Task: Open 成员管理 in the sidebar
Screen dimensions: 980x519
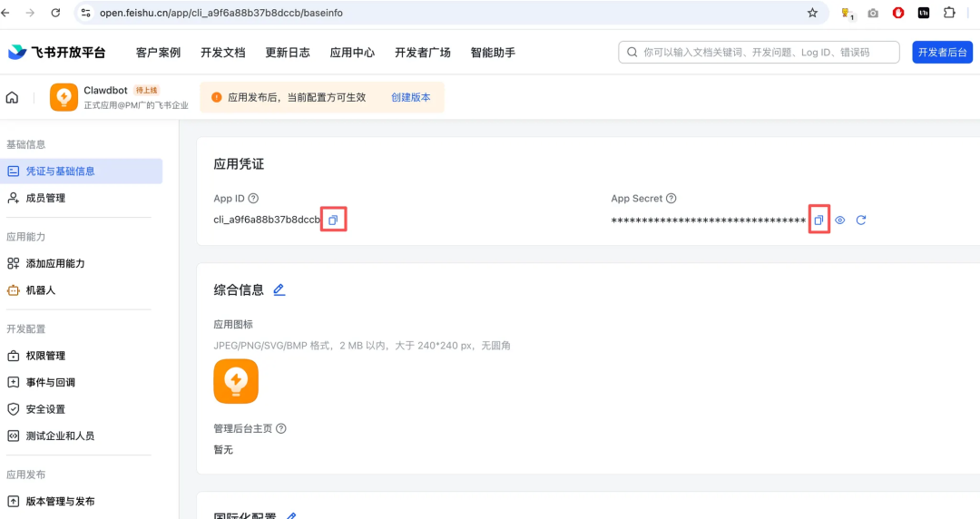Action: [45, 198]
